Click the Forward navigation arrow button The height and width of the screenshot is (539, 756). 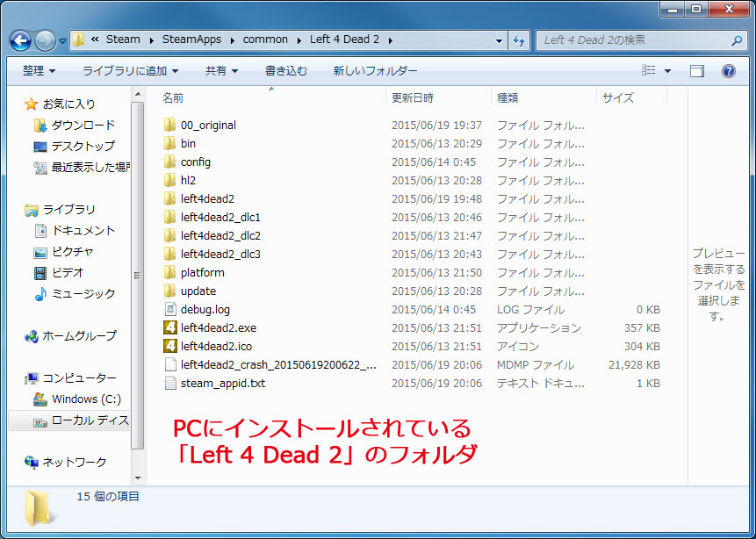pos(46,41)
